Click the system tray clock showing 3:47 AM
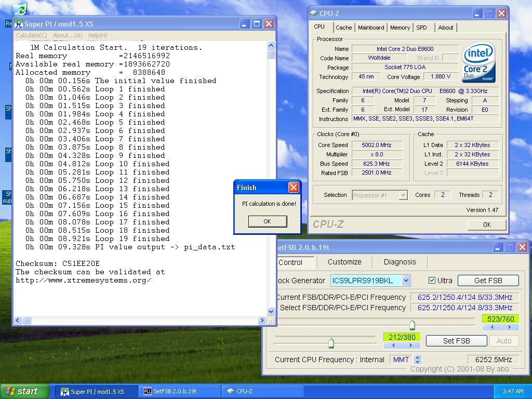Viewport: 532px width, 399px height. click(x=513, y=391)
